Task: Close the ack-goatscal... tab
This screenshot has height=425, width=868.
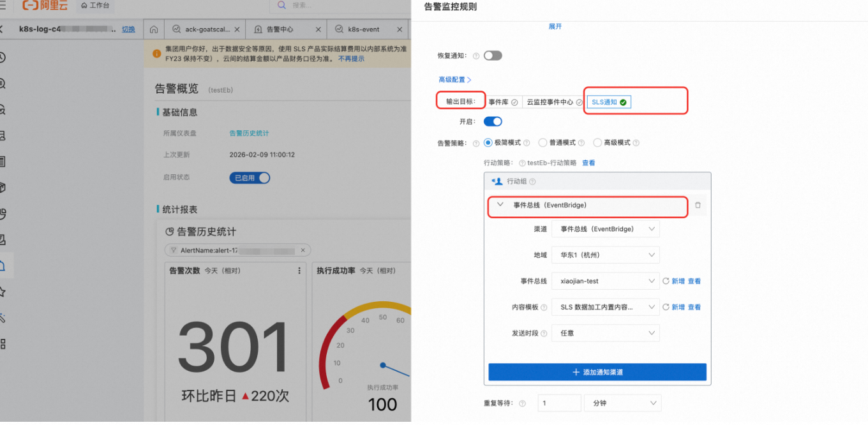Action: point(237,29)
